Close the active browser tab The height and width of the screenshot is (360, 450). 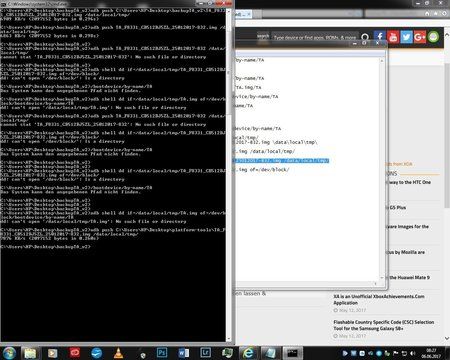248,14
